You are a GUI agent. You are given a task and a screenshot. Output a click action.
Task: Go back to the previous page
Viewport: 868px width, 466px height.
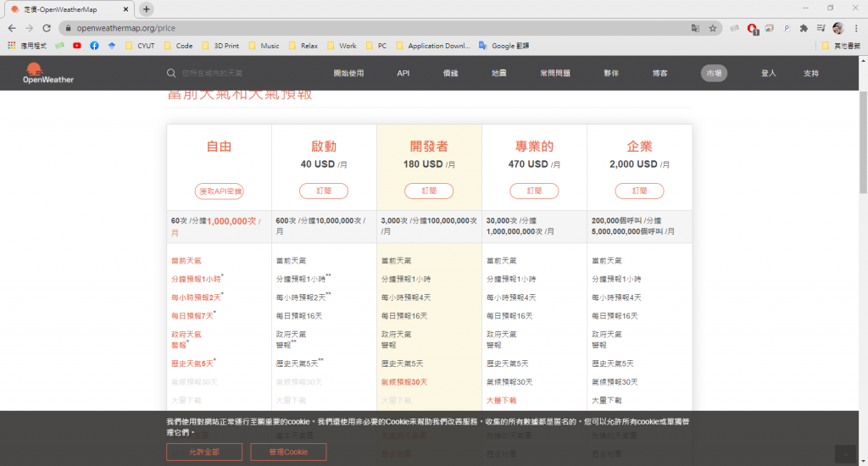[12, 28]
